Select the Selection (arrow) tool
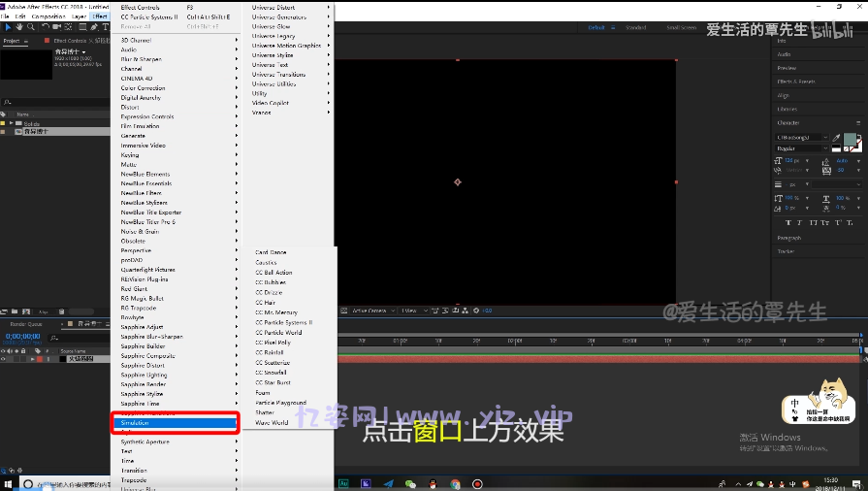Screen dimensions: 868x491 pos(8,26)
